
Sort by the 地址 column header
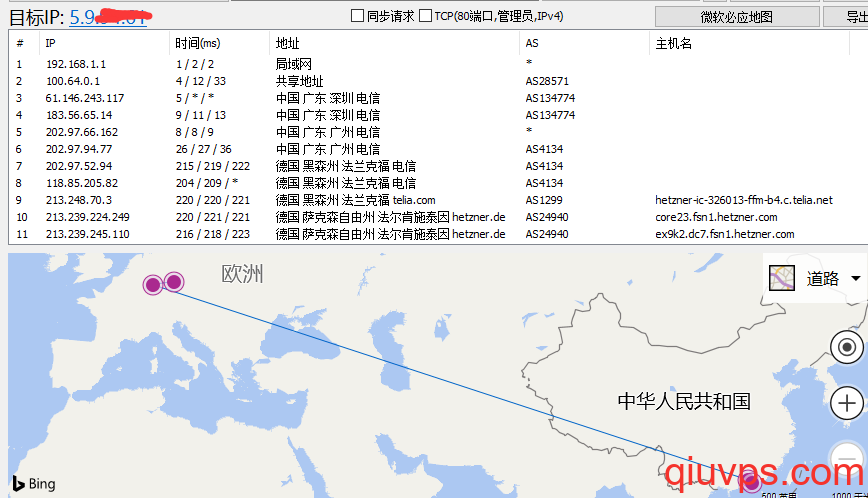click(x=394, y=43)
